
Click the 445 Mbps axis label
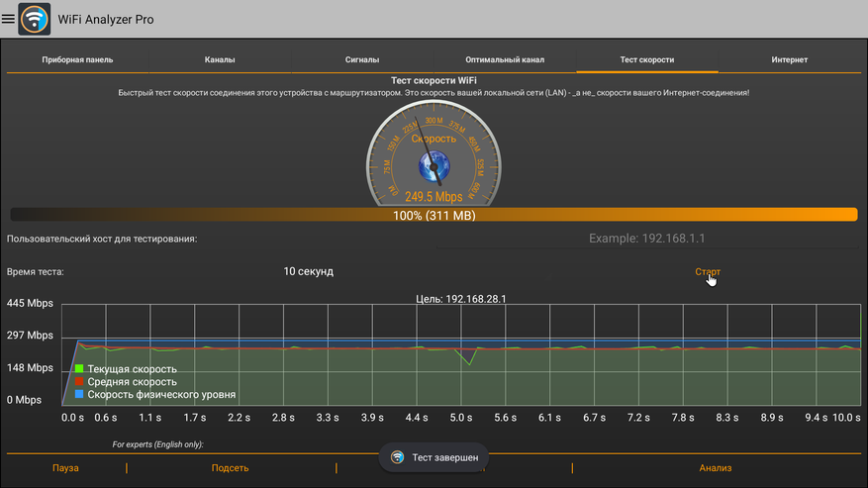(30, 304)
